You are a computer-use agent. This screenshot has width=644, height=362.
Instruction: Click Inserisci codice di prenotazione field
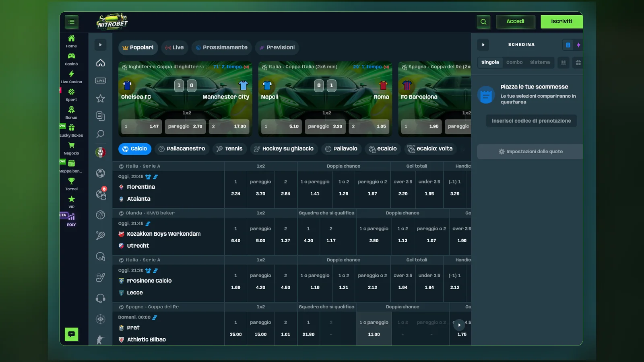click(531, 121)
